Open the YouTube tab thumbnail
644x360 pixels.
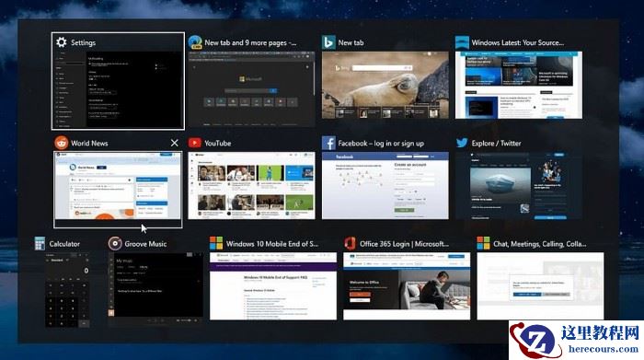pos(251,185)
